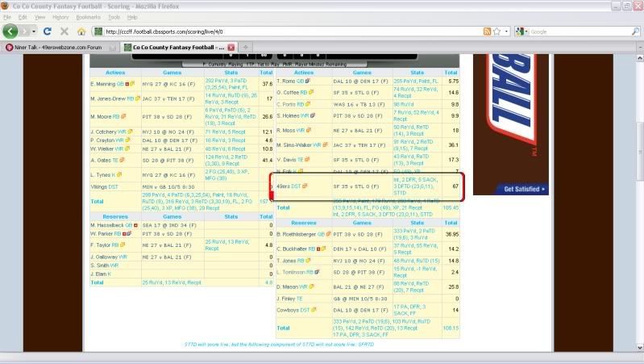The height and width of the screenshot is (364, 644).
Task: Click W. Welker's stats link '48 ReYd, 6 Recpt'
Action: click(225, 149)
